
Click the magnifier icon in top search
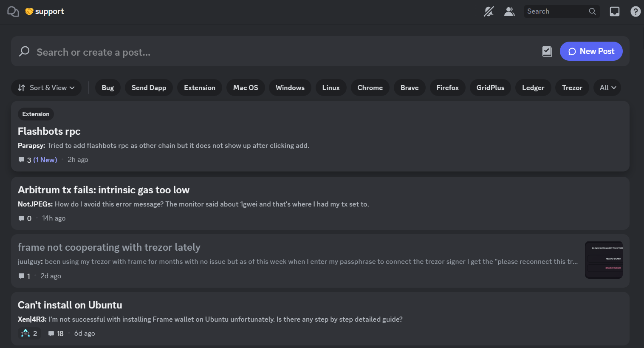[592, 11]
